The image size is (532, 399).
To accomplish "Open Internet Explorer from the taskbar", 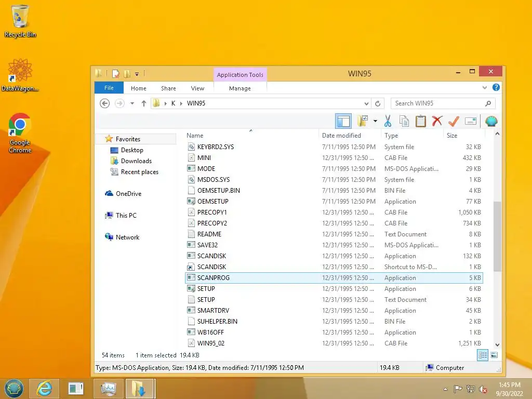I will 45,389.
